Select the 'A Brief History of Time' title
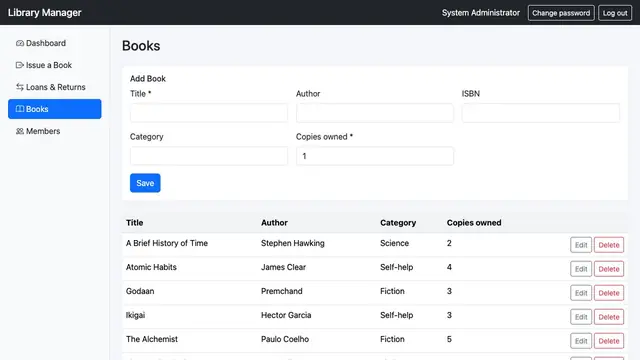Screen dimensions: 640x360 (x=167, y=243)
